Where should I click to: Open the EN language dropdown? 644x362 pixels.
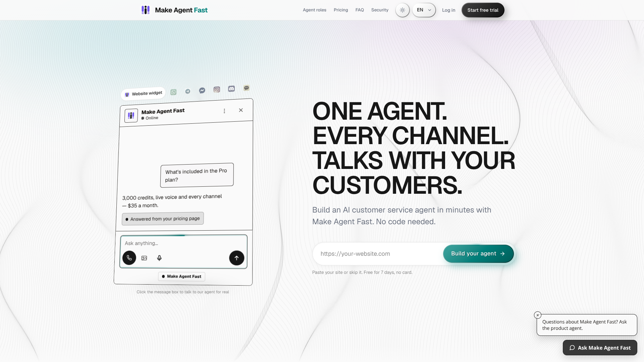click(424, 10)
